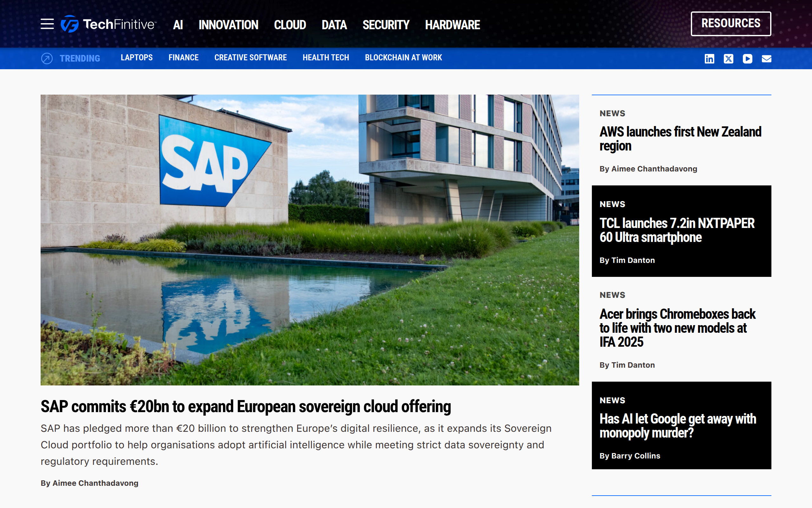Image resolution: width=812 pixels, height=508 pixels.
Task: Open the HARDWARE nav item
Action: pos(453,25)
